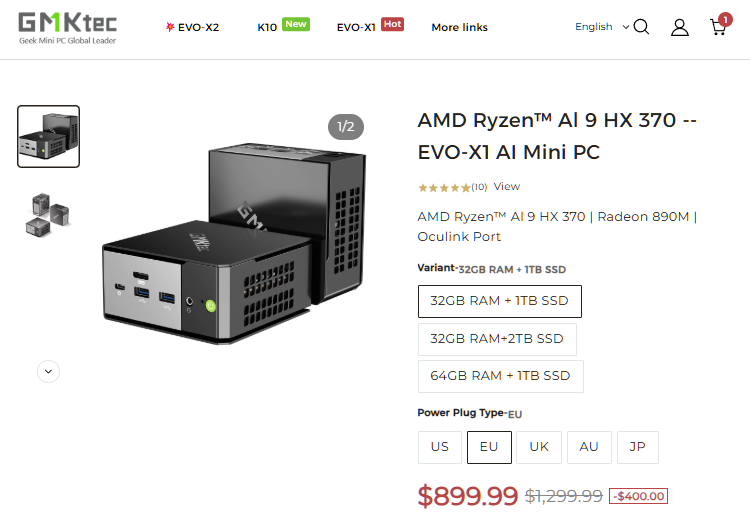The width and height of the screenshot is (750, 517).
Task: Click the EVO-X2 spark icon
Action: click(x=169, y=27)
